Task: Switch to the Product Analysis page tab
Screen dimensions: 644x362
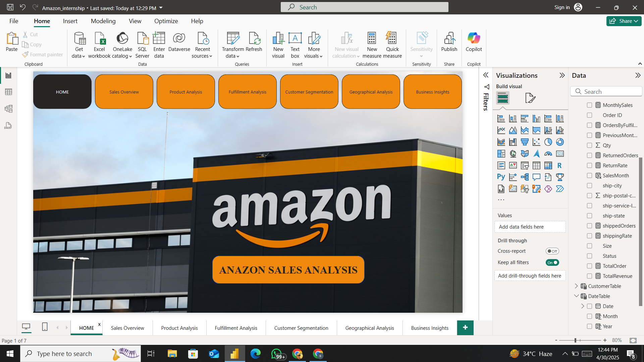Action: click(x=179, y=328)
